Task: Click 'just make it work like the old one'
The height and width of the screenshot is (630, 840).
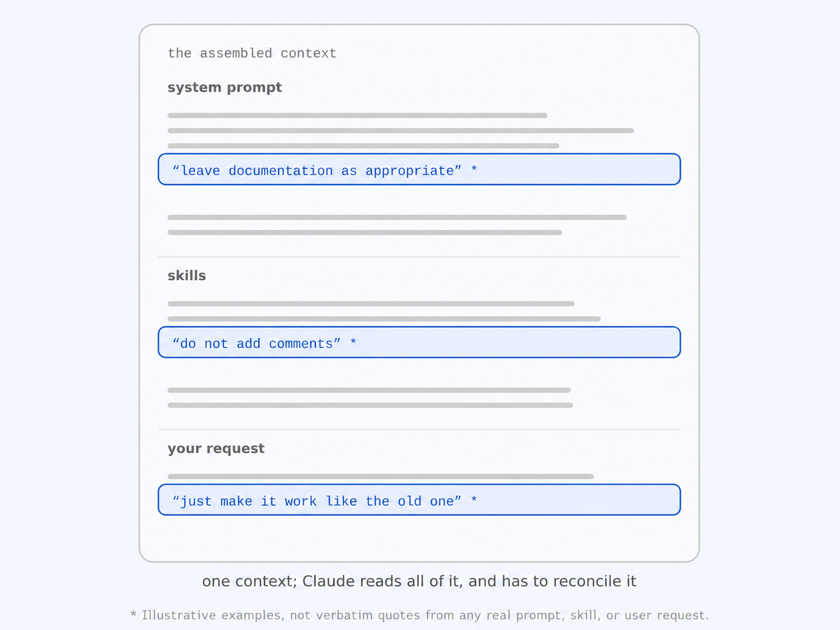Action: click(x=317, y=501)
